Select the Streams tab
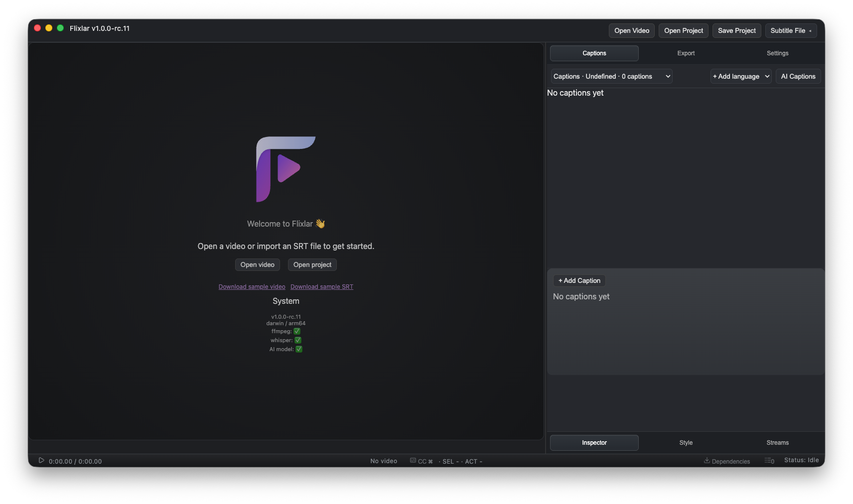853x504 pixels. tap(778, 443)
